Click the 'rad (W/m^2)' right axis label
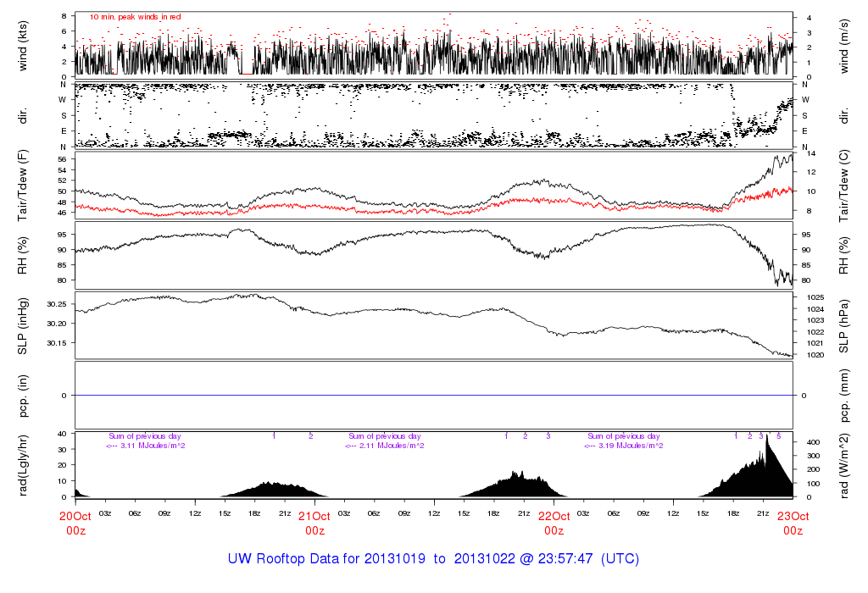868x593 pixels. click(x=844, y=465)
